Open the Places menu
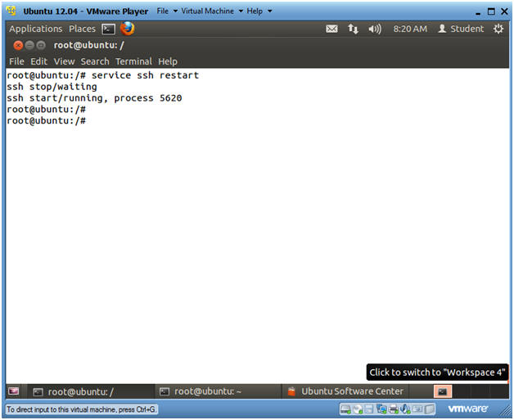Screen dimensions: 514x420 point(82,29)
